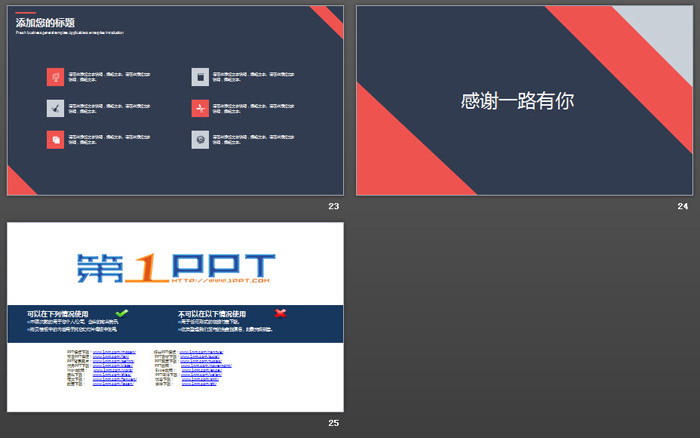Image resolution: width=700 pixels, height=438 pixels.
Task: Select the grey globe icon on slide 23
Action: click(x=200, y=140)
